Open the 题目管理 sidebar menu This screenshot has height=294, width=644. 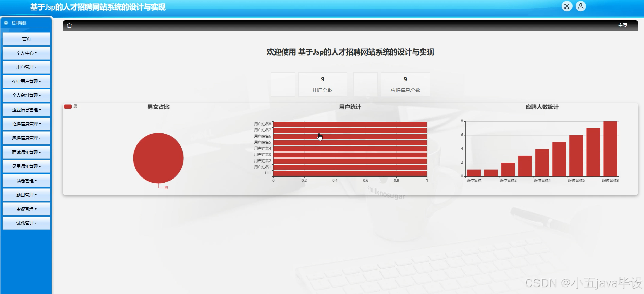(x=27, y=195)
